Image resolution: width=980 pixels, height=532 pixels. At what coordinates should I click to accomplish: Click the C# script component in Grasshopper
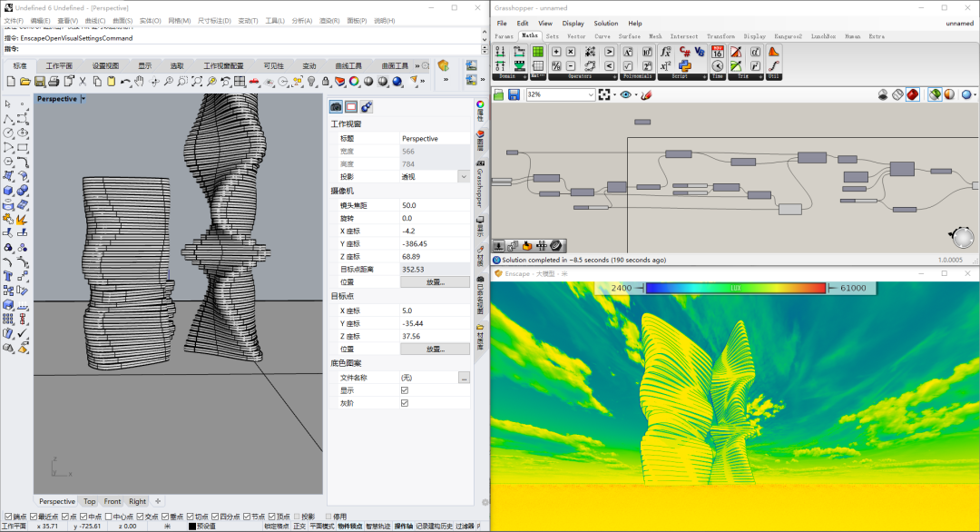tap(684, 51)
